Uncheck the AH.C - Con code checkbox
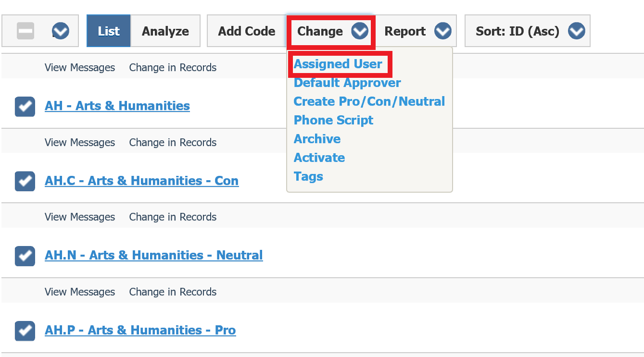644x357 pixels. click(x=25, y=181)
